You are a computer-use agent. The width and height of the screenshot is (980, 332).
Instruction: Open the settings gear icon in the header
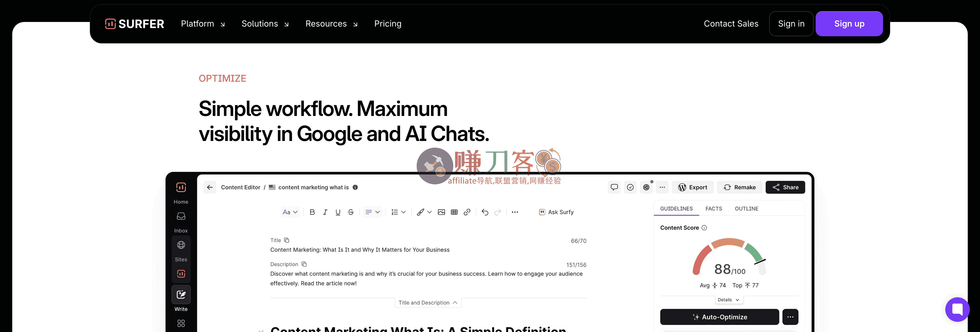(x=646, y=187)
